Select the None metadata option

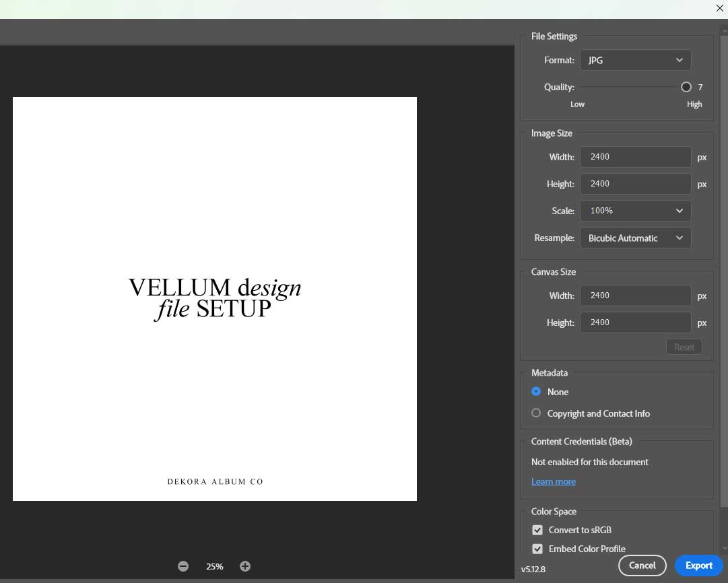tap(536, 392)
